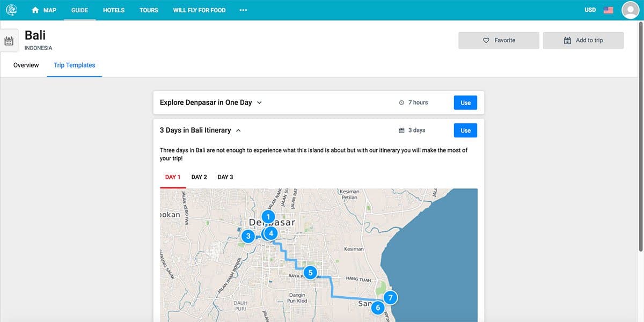Click the site logo in the top bar
Screen dimensions: 644x322
(x=12, y=10)
